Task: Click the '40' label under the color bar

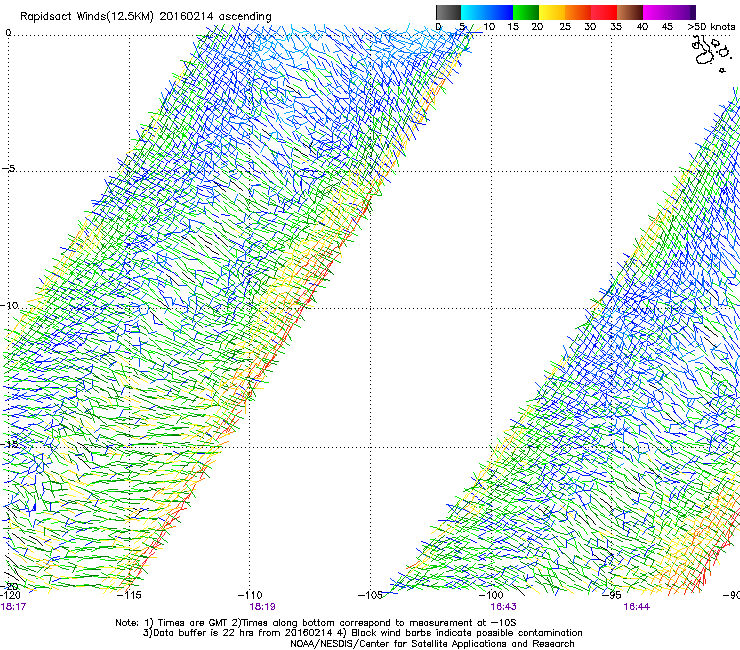Action: click(642, 27)
